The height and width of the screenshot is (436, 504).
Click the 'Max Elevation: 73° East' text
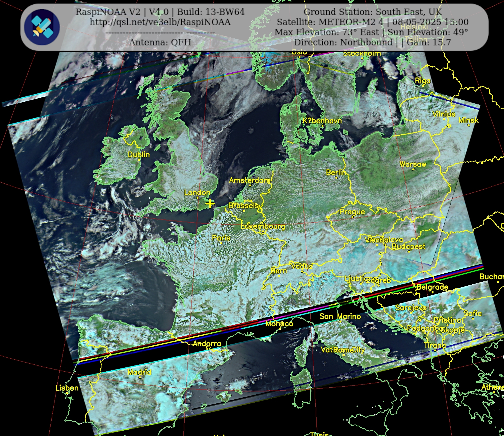327,32
